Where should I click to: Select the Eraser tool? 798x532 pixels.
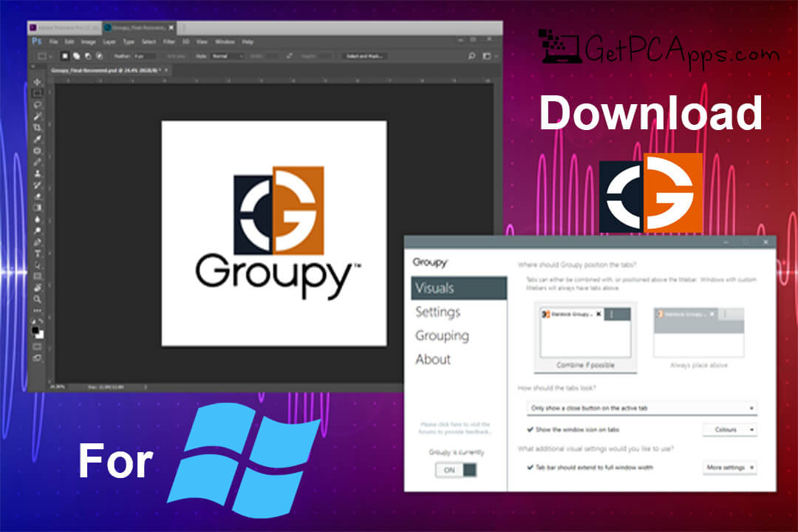click(37, 197)
